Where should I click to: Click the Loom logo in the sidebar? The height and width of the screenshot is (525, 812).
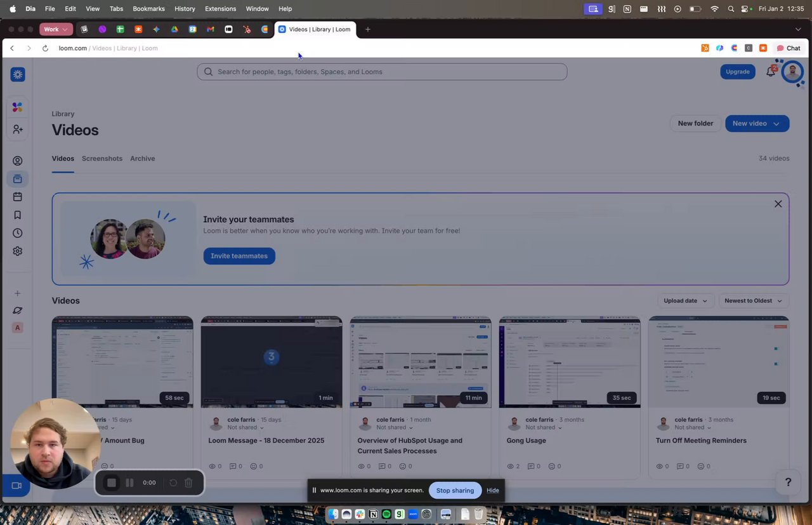click(x=18, y=75)
